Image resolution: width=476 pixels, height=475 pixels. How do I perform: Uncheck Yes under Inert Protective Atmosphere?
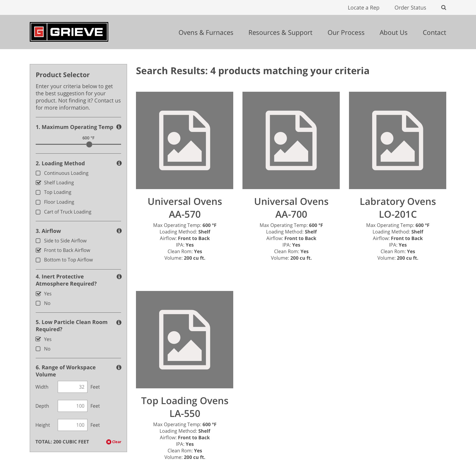tap(38, 294)
